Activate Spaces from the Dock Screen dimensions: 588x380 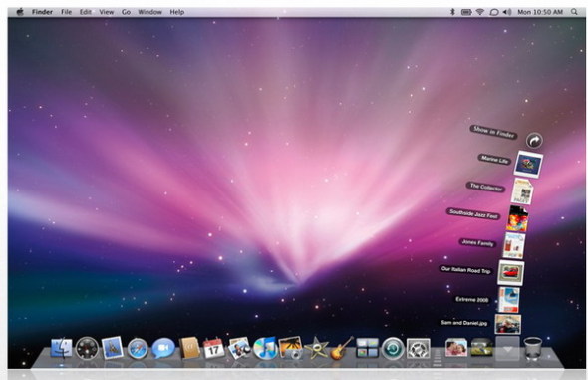(x=367, y=348)
